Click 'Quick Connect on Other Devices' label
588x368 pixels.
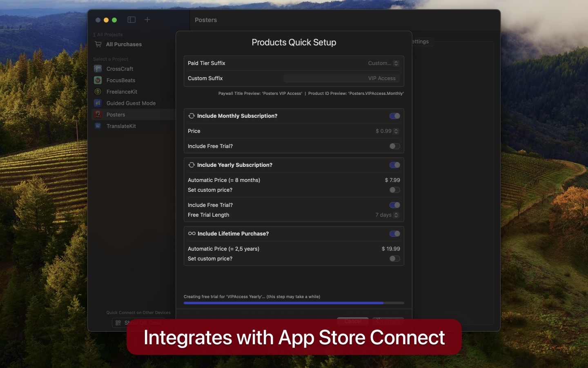tap(138, 312)
